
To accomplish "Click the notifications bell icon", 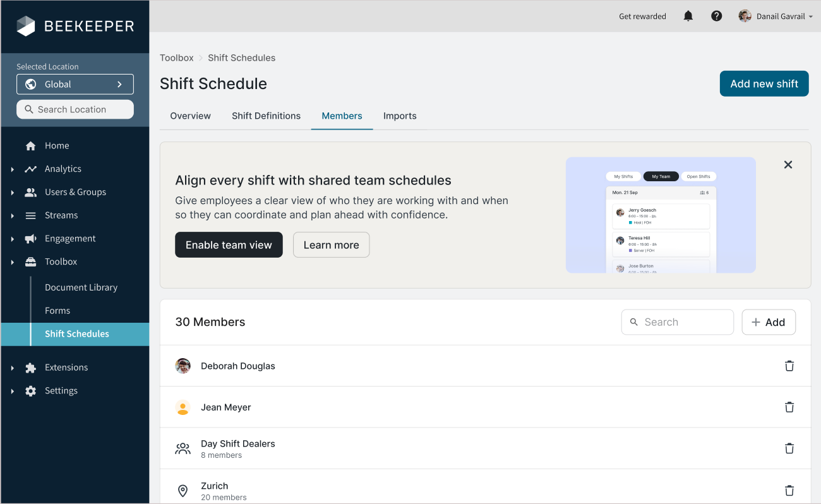I will (688, 16).
